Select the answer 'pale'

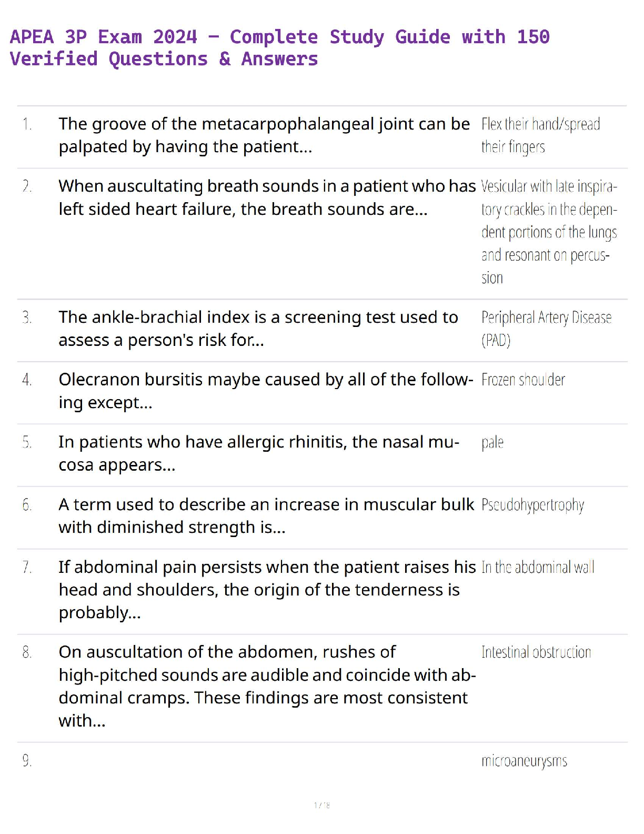pos(492,443)
